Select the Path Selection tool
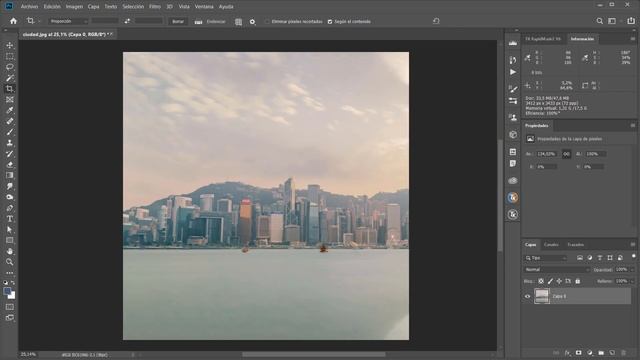Viewport: 640px width, 360px height. point(10,229)
